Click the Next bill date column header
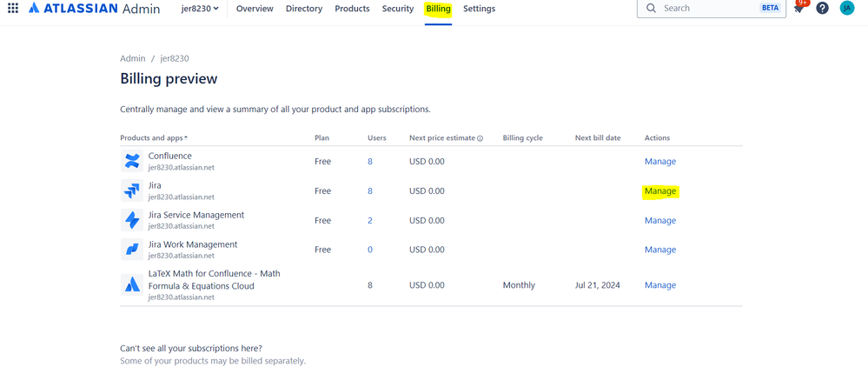868x367 pixels. tap(597, 137)
